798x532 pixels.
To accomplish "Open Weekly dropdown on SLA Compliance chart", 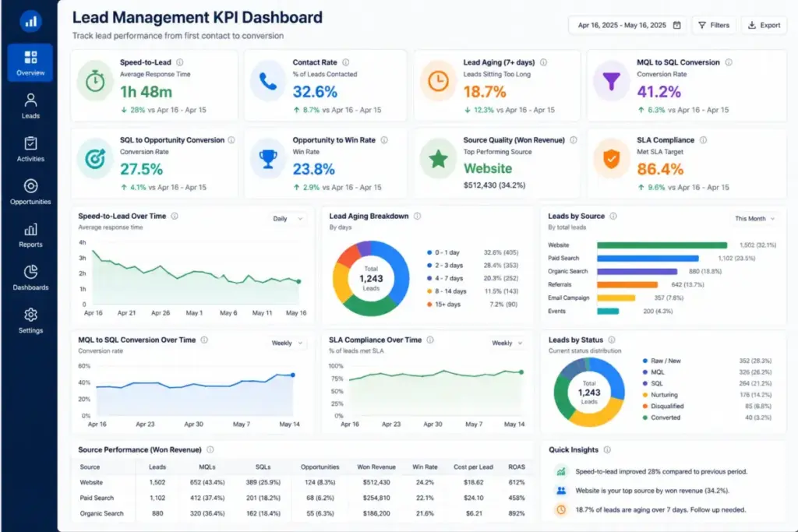I will click(x=507, y=344).
